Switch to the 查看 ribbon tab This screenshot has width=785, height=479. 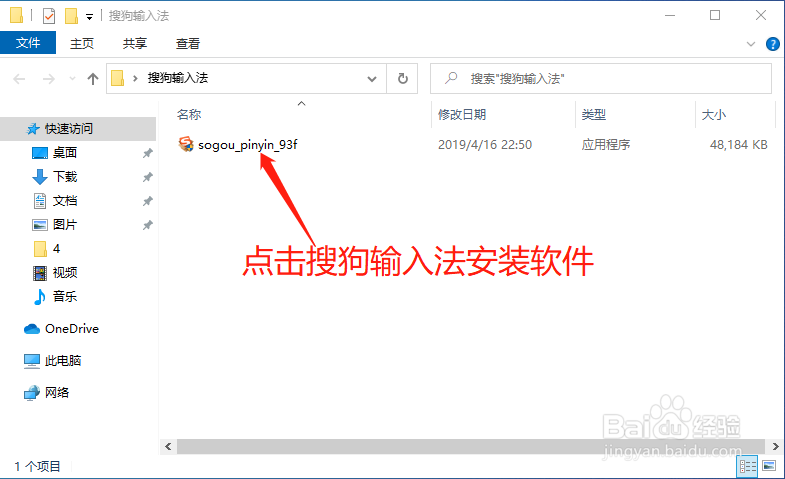(188, 44)
